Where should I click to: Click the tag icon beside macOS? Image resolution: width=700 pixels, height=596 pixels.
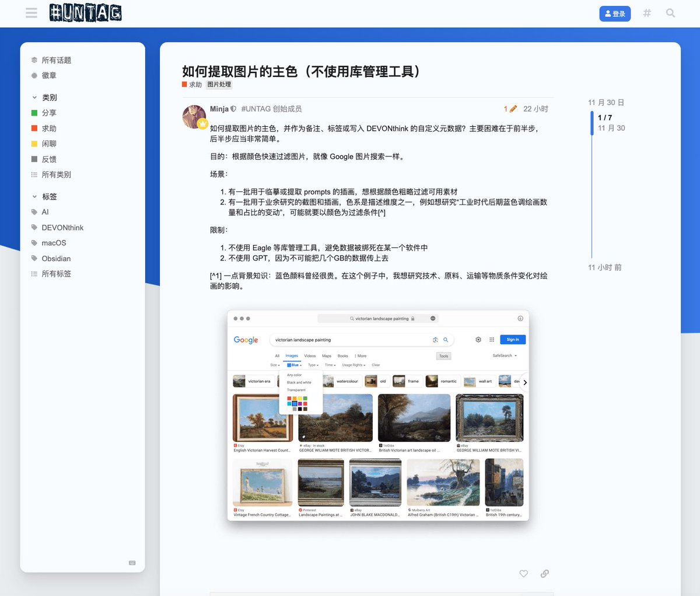pos(34,243)
